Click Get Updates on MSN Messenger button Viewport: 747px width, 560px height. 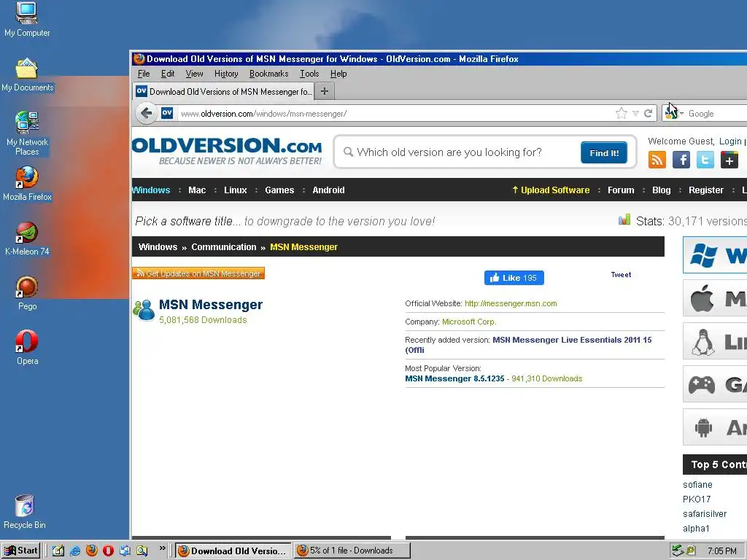[x=198, y=273]
